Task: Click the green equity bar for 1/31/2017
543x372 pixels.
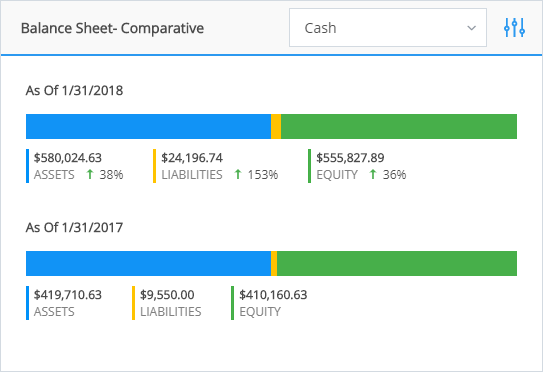Action: pyautogui.click(x=397, y=264)
